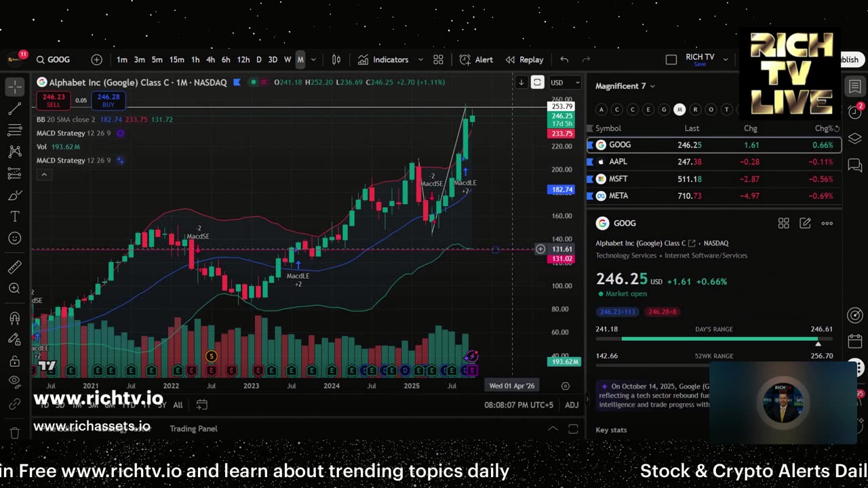Open the Indicators dialog
This screenshot has height=488, width=868.
pos(383,60)
